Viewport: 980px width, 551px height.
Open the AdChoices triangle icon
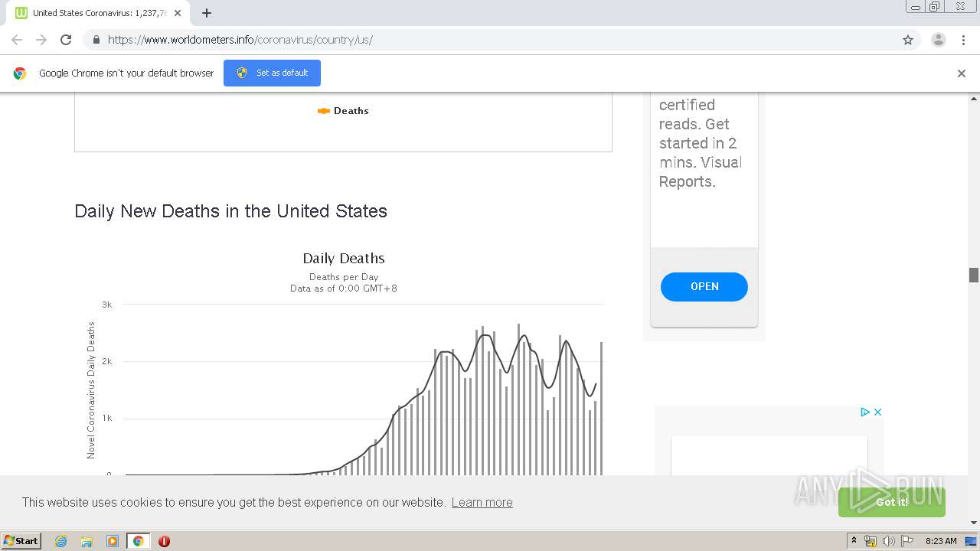point(865,412)
